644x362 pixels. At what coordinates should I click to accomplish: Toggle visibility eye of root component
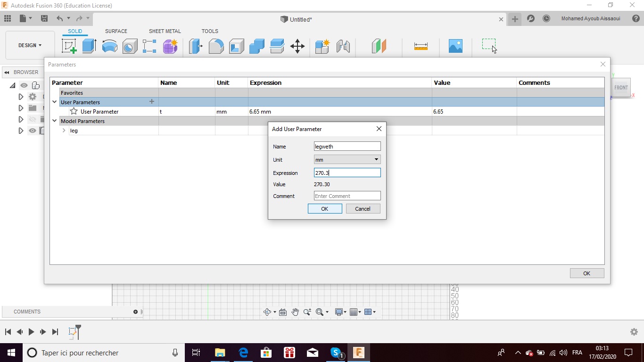[x=24, y=85]
